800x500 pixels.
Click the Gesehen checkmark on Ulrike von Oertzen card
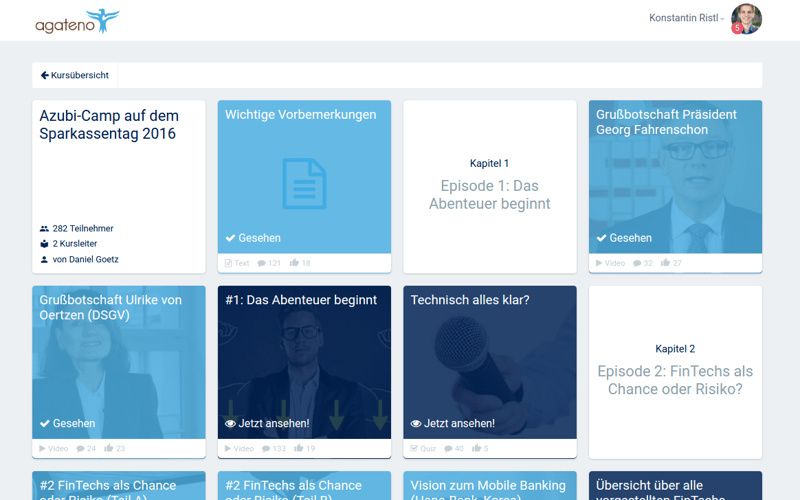pyautogui.click(x=45, y=423)
